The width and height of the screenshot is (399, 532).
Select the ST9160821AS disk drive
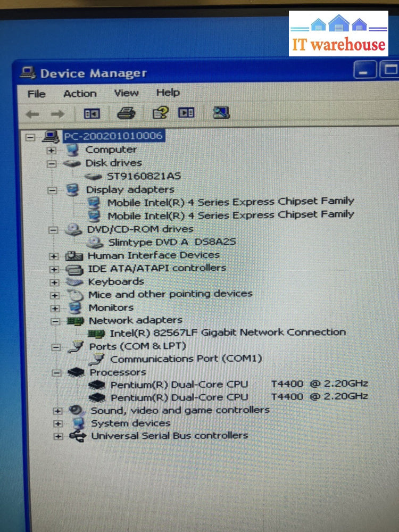[x=144, y=176]
